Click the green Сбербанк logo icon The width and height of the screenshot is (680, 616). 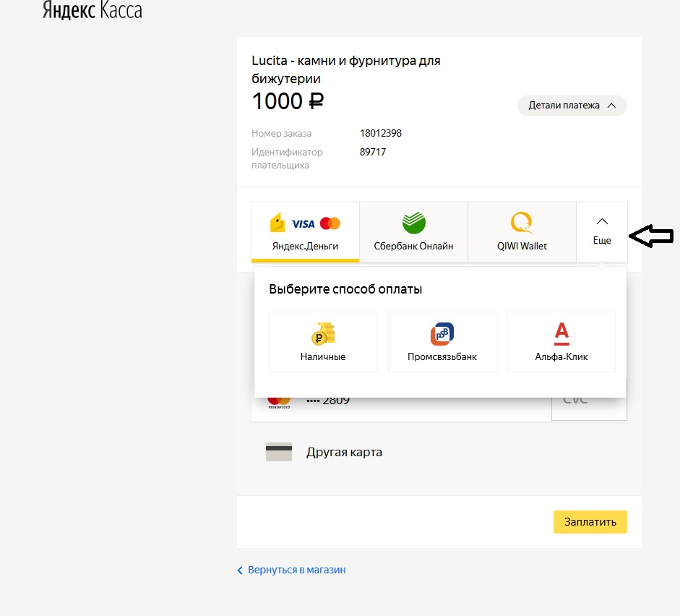pos(414,223)
